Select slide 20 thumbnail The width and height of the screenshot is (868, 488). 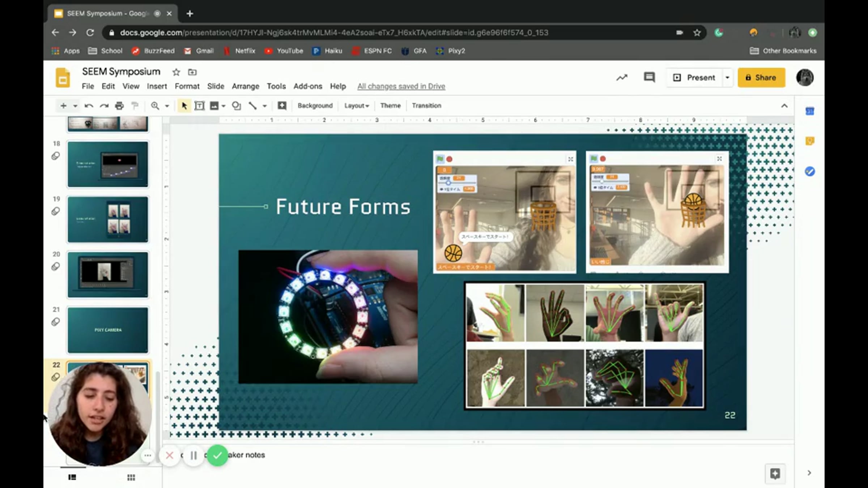[x=108, y=274]
